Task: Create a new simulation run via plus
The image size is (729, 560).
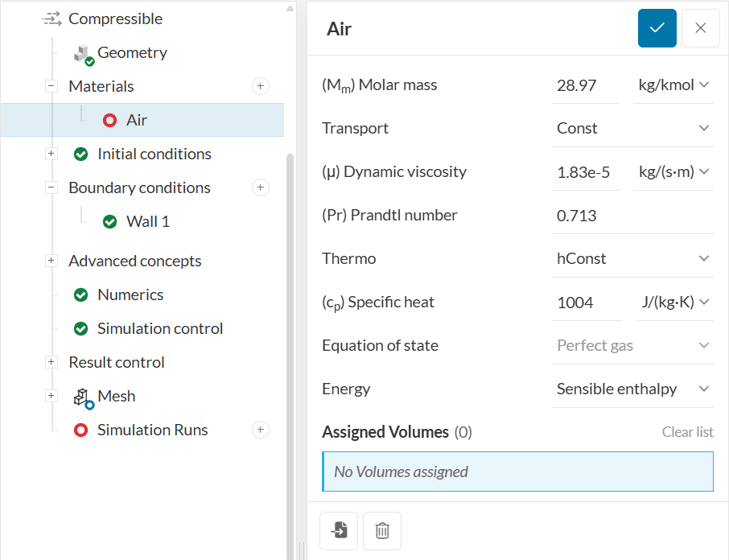Action: (x=260, y=430)
